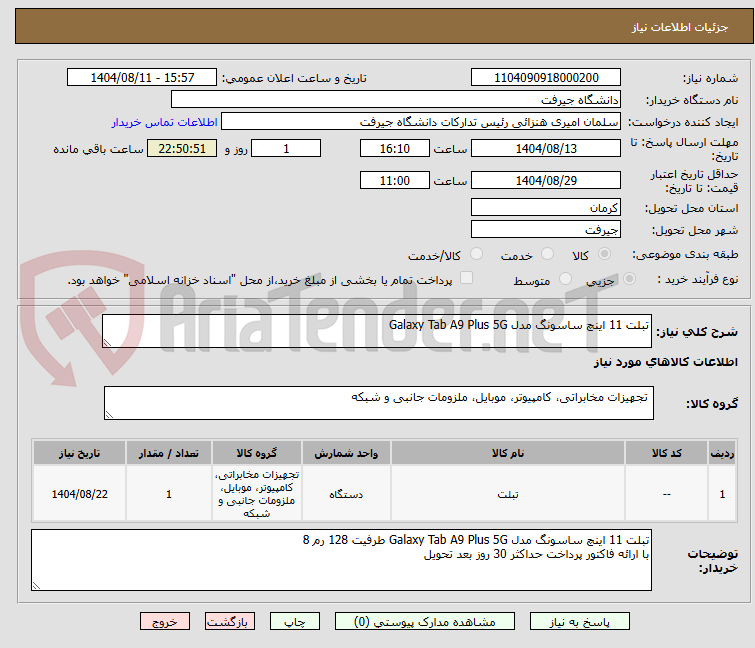Click the 'ردیف' column header
755x648 pixels.
point(722,453)
